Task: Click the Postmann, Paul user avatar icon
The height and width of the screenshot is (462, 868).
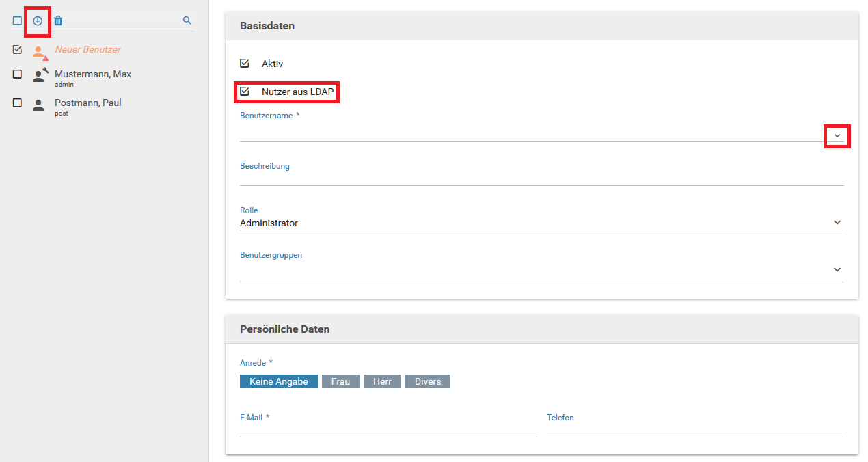Action: (x=39, y=105)
